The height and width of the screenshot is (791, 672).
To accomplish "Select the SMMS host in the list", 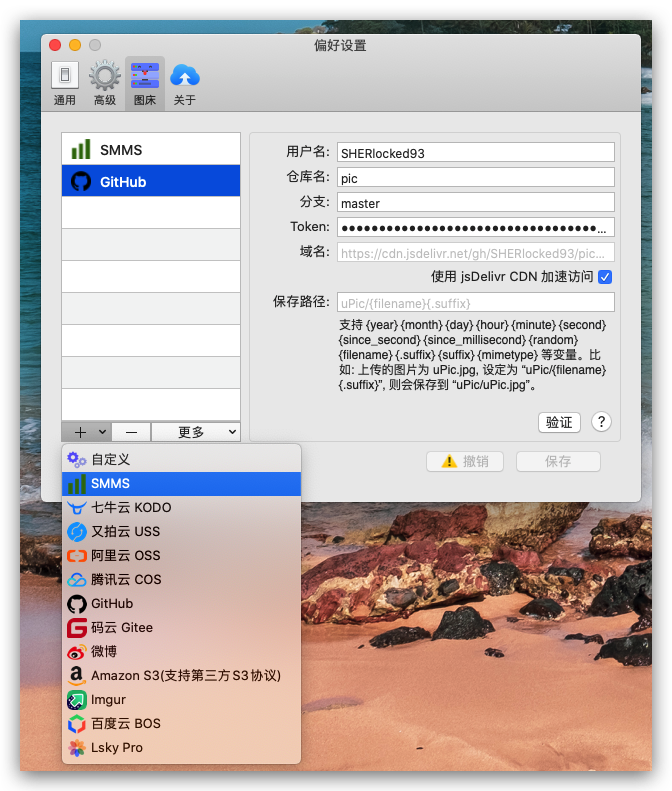I will pos(151,149).
